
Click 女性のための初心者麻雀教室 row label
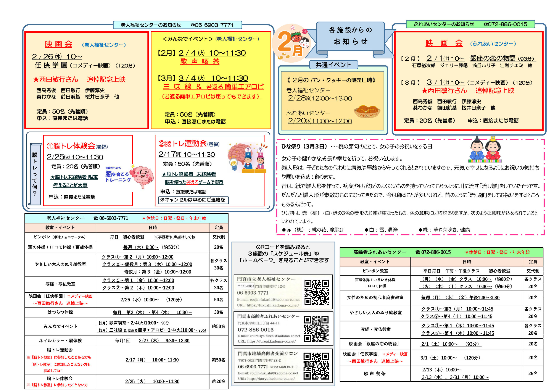click(375, 298)
